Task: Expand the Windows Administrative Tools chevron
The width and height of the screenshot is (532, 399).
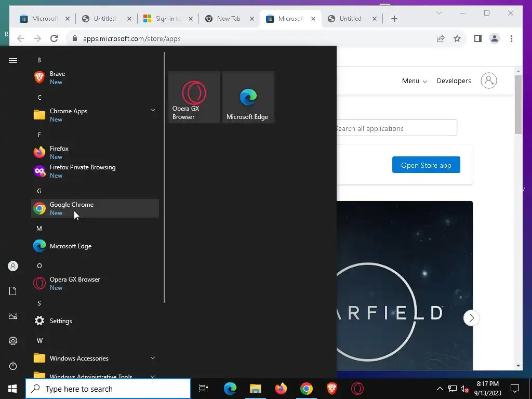Action: point(153,376)
